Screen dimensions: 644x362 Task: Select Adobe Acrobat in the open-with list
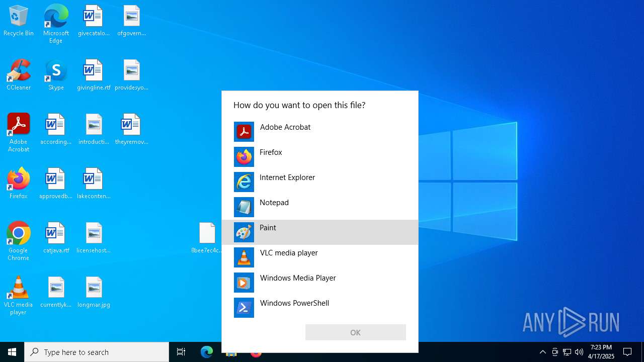point(320,132)
